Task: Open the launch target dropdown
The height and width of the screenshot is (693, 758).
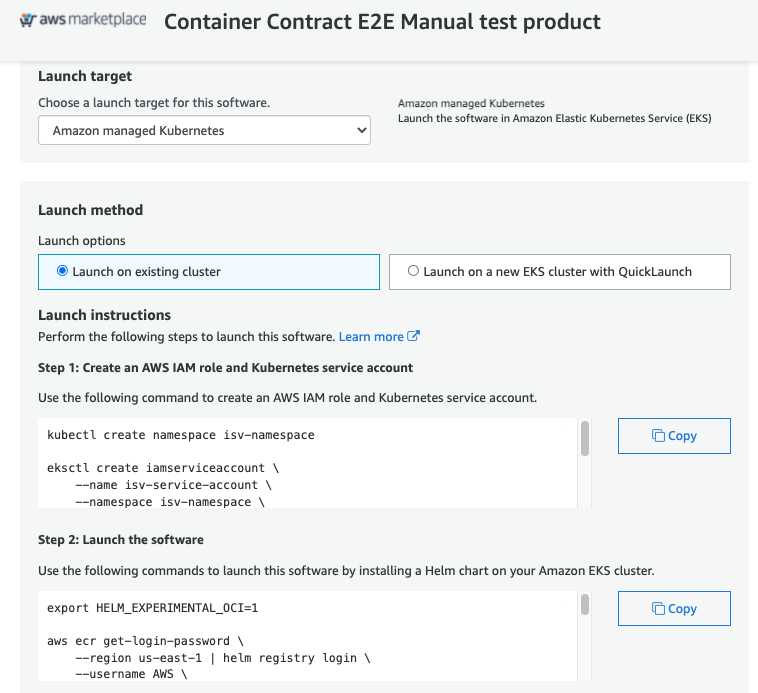Action: coord(204,130)
